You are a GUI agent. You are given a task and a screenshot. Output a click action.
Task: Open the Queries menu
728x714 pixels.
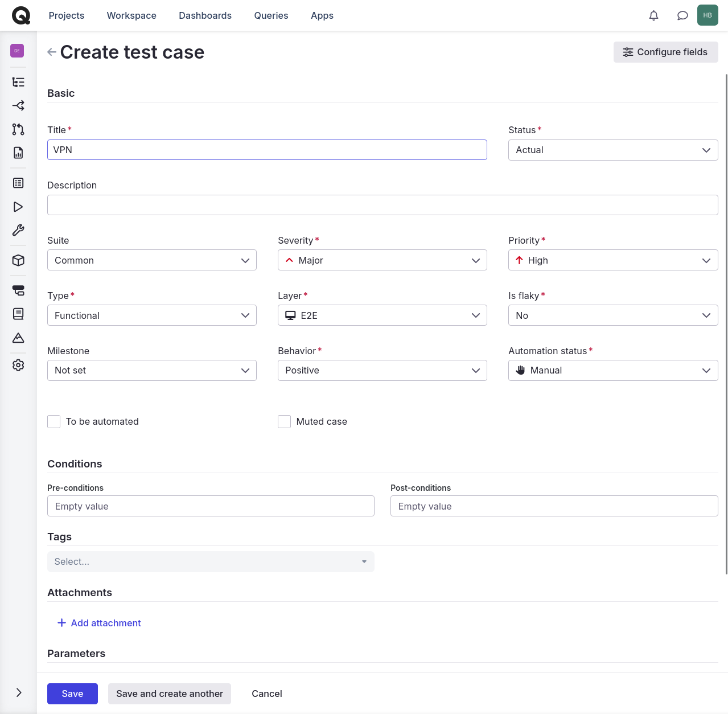pos(271,15)
